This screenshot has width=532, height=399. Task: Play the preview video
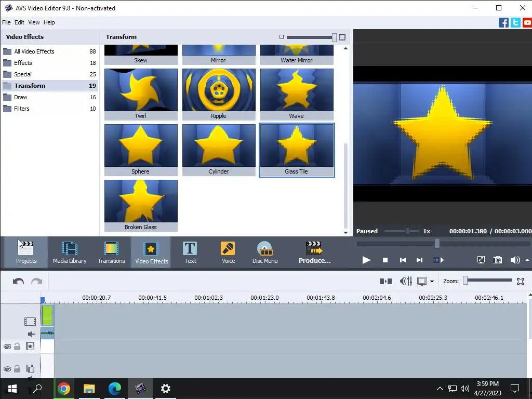[366, 260]
